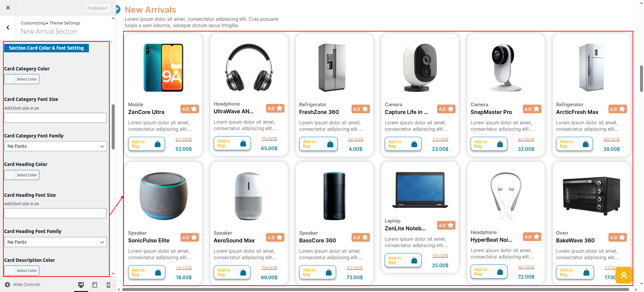The height and width of the screenshot is (292, 644).
Task: Go back using the left chevron arrow
Action: [8, 27]
